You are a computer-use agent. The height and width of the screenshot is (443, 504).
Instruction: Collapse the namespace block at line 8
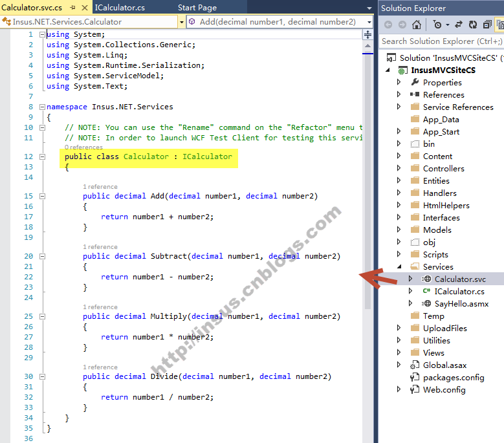[x=42, y=107]
